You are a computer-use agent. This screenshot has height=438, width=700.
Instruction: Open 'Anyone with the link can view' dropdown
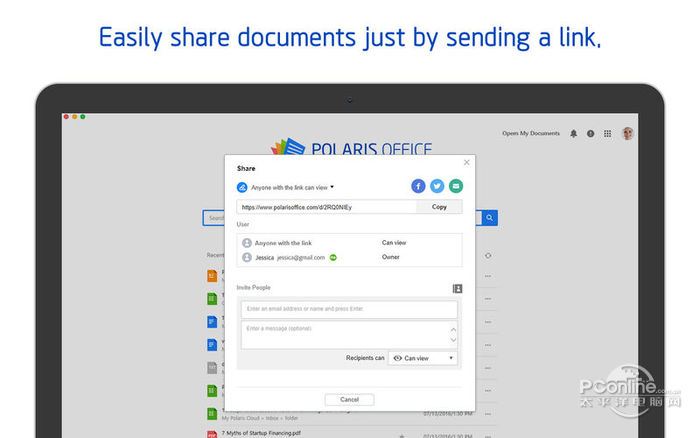pyautogui.click(x=292, y=188)
